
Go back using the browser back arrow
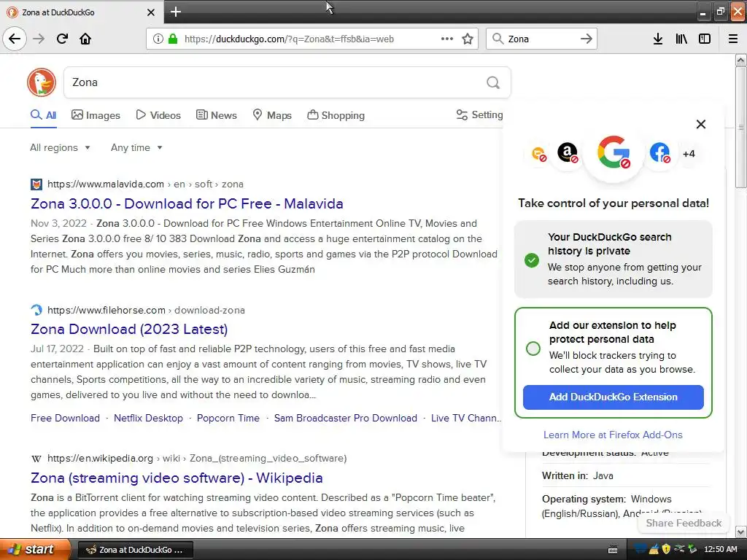pos(15,39)
